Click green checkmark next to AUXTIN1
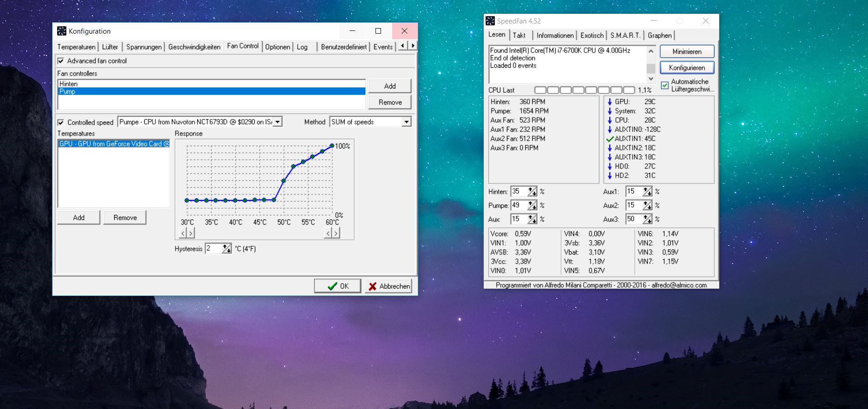 [610, 138]
